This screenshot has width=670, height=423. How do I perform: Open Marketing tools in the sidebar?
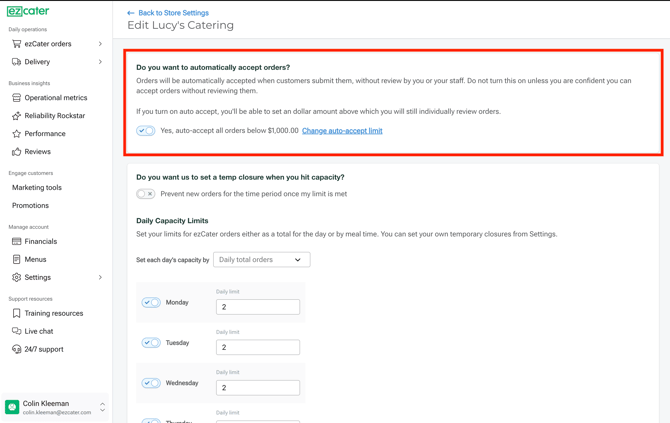point(37,187)
